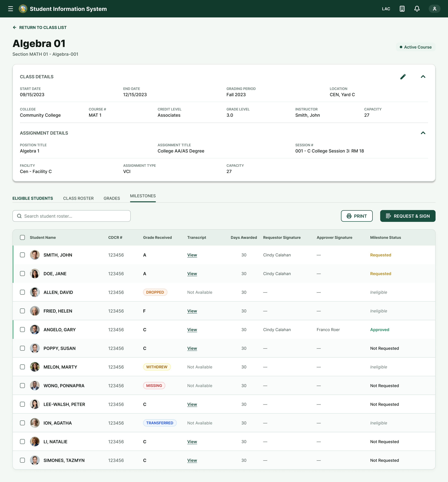Click the WITHDREW badge for MELON, MARTY
448x482 pixels.
pyautogui.click(x=157, y=367)
